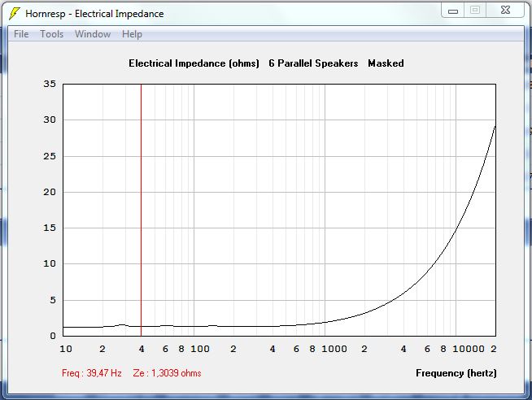Click the 'Masked' label in the title

tap(386, 63)
